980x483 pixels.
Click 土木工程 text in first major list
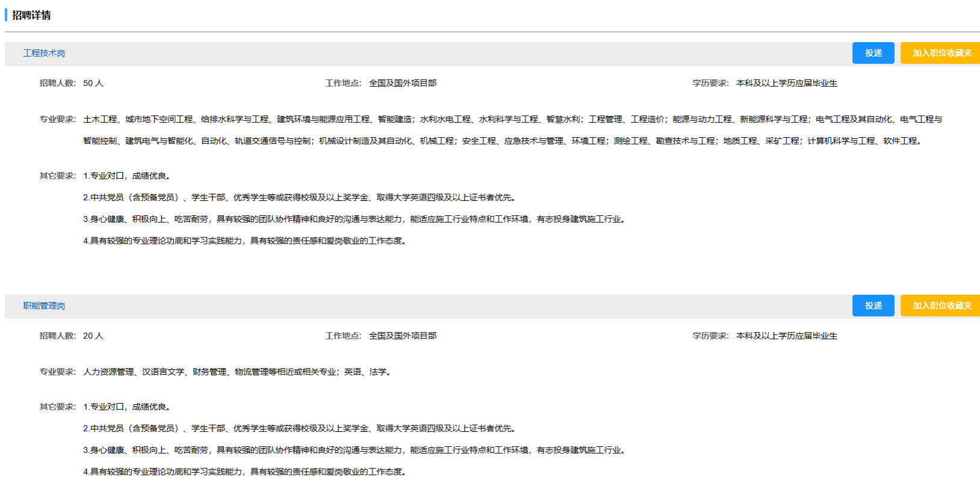click(100, 120)
